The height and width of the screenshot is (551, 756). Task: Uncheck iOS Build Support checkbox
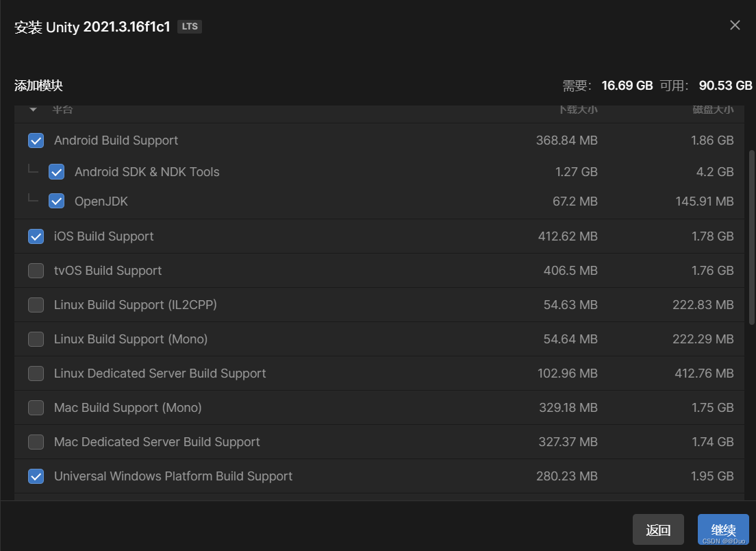(36, 236)
